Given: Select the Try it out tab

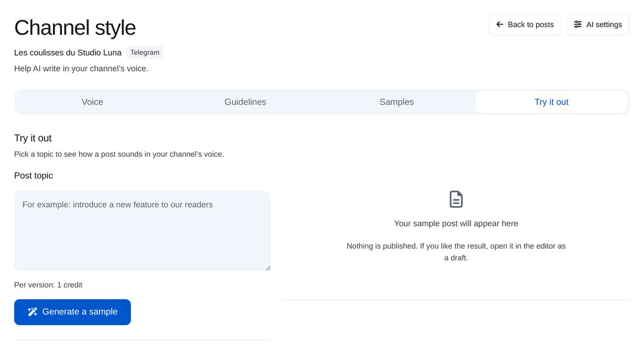Looking at the screenshot, I should pos(551,102).
